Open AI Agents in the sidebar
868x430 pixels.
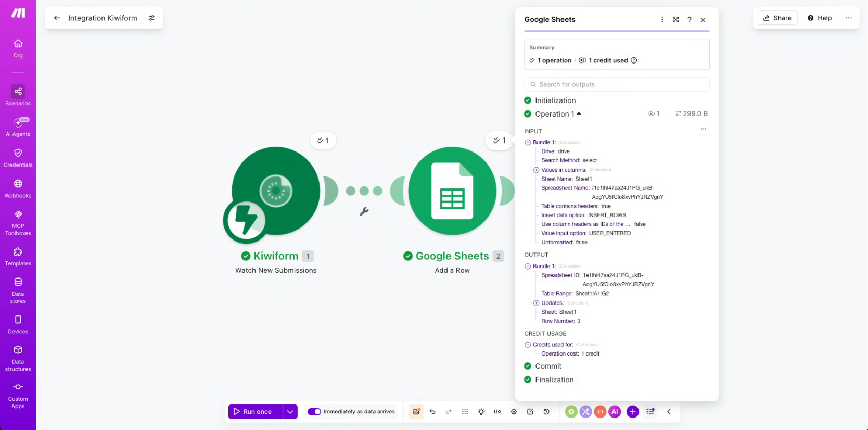coord(18,127)
